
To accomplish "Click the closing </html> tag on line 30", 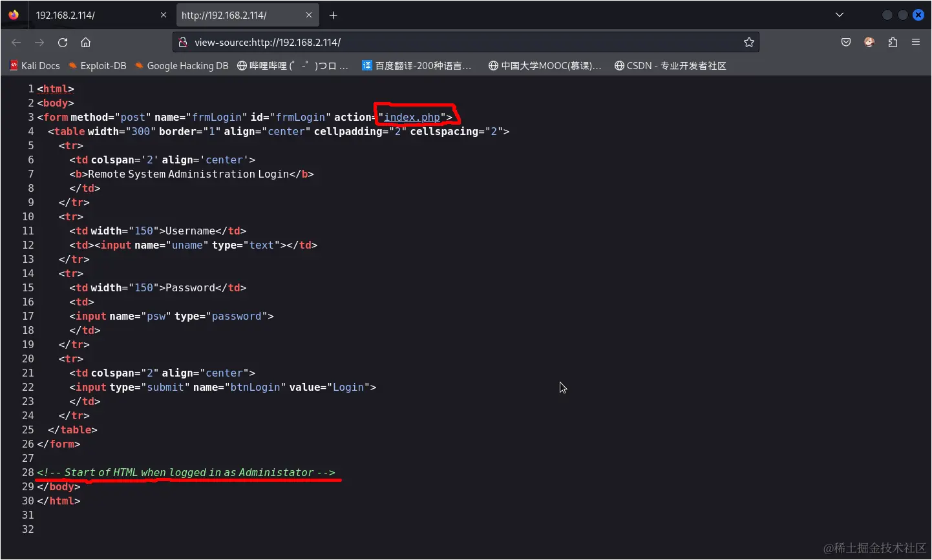I will coord(59,501).
